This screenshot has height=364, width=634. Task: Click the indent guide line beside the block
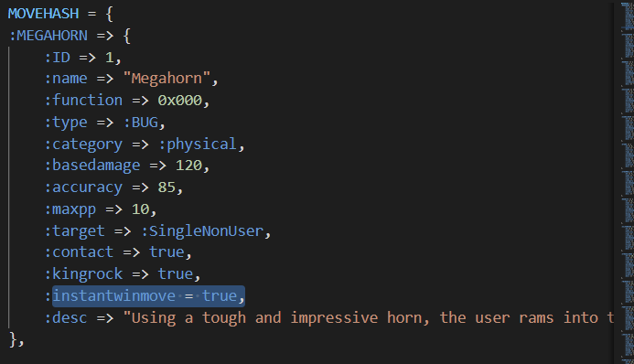pos(8,187)
